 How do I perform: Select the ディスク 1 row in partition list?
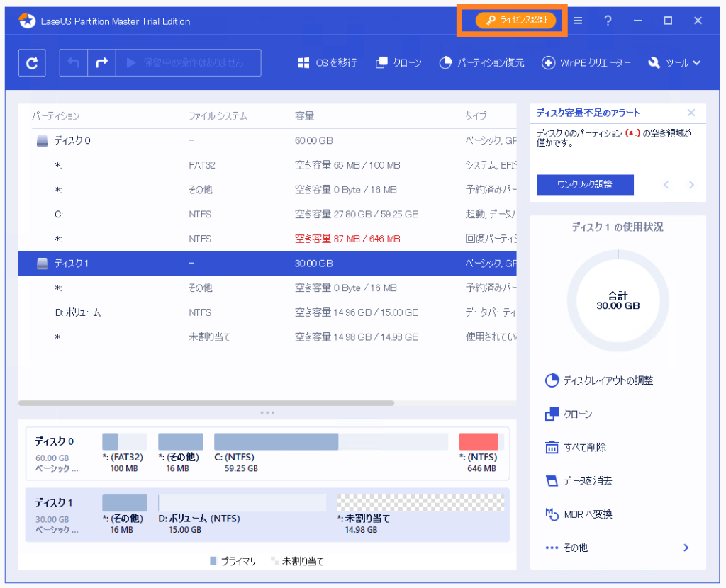point(267,264)
